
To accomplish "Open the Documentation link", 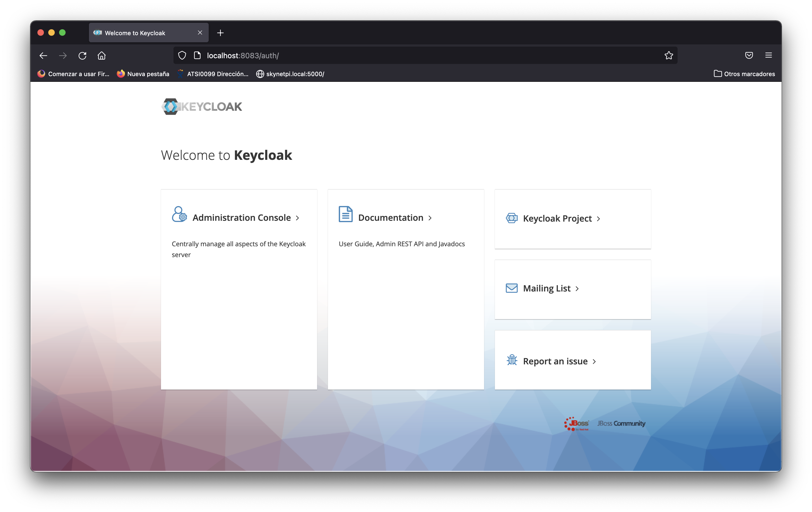I will coord(391,218).
